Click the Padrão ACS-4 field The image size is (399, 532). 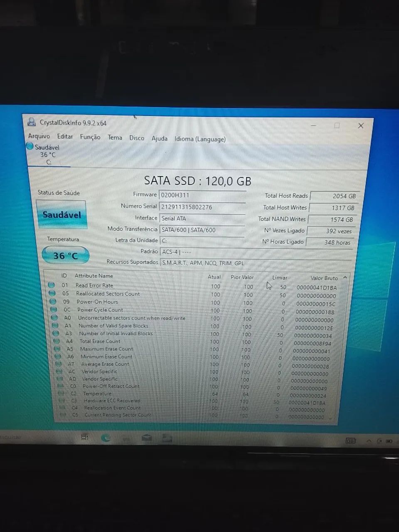click(x=256, y=252)
